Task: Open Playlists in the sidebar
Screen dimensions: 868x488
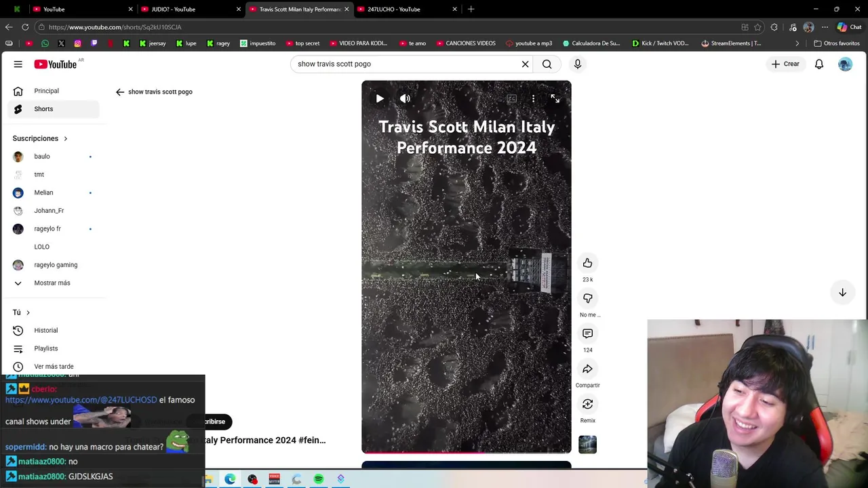Action: tap(53, 348)
